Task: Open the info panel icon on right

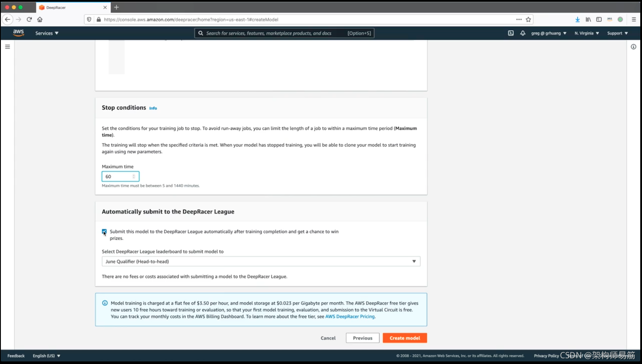Action: click(633, 47)
